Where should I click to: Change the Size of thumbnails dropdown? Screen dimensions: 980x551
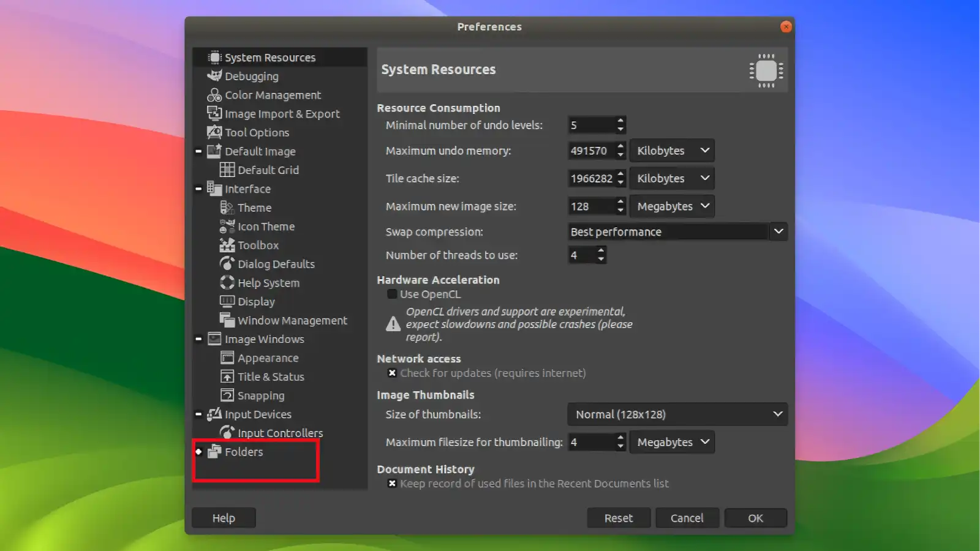point(677,414)
